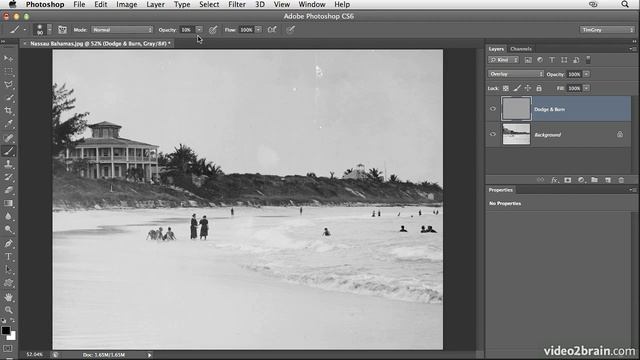The height and width of the screenshot is (360, 640).
Task: Click the Link layers icon
Action: tap(540, 180)
